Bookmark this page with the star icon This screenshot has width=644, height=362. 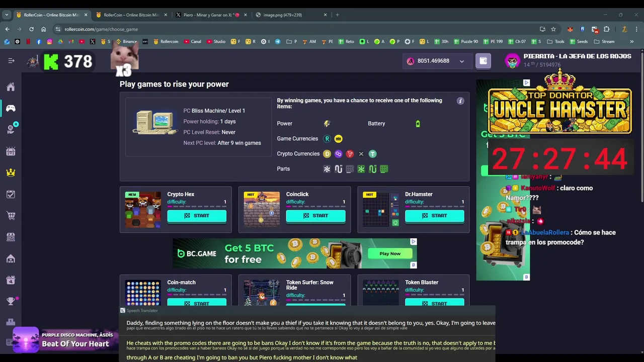[553, 29]
